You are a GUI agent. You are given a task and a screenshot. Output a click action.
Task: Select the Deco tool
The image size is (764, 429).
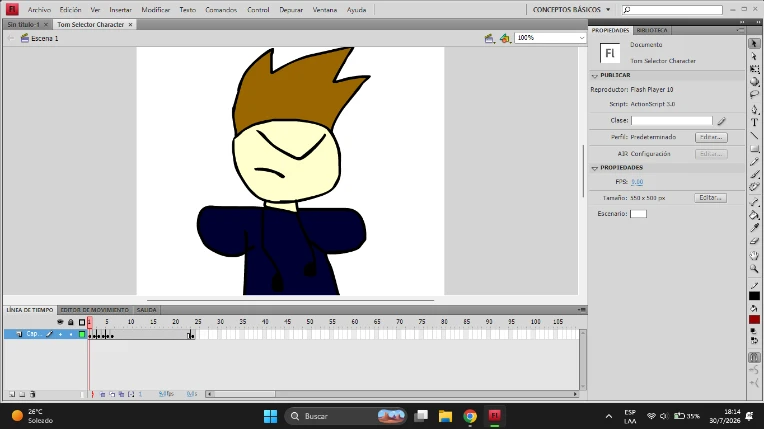[x=754, y=187]
